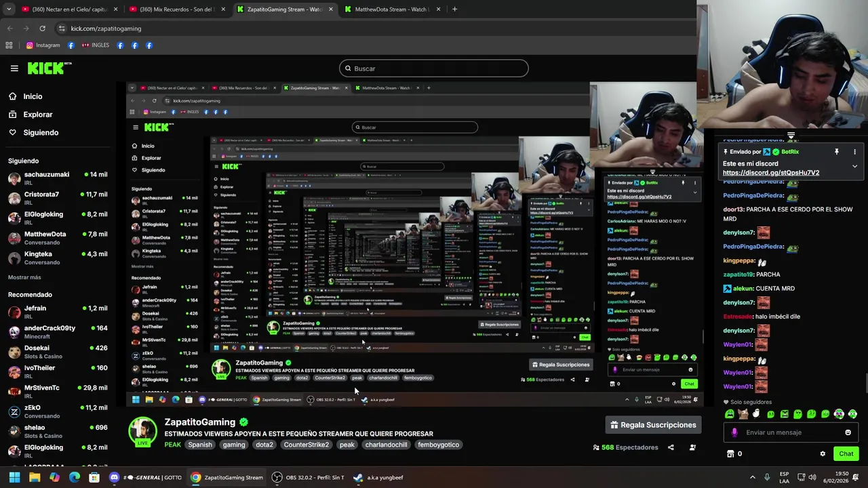
Task: Select the peak tag
Action: (347, 445)
